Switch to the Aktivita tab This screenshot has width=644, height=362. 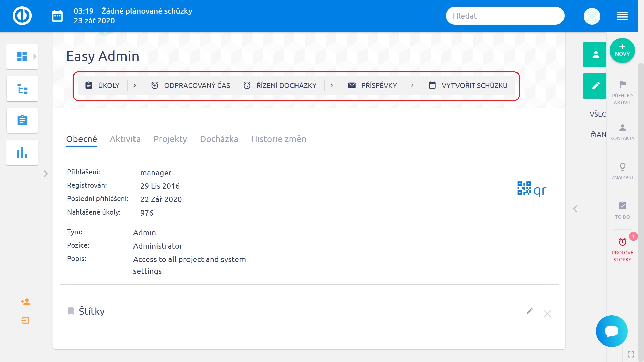tap(125, 139)
